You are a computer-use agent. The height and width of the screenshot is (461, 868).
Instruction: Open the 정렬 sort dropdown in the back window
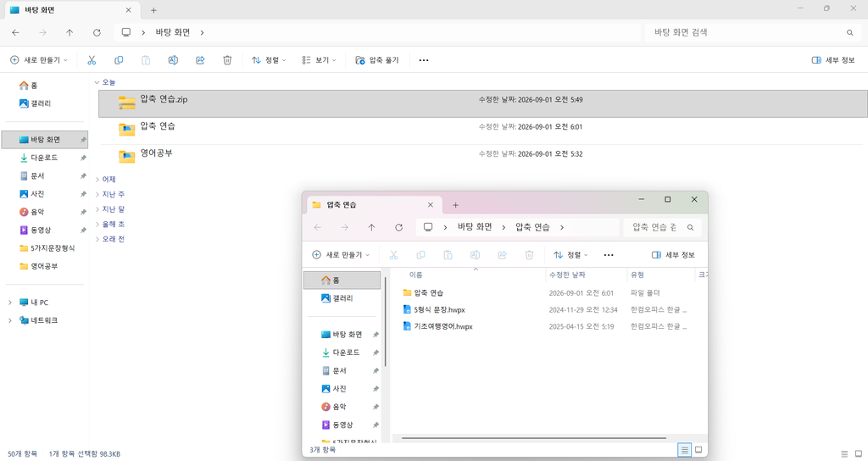[269, 60]
